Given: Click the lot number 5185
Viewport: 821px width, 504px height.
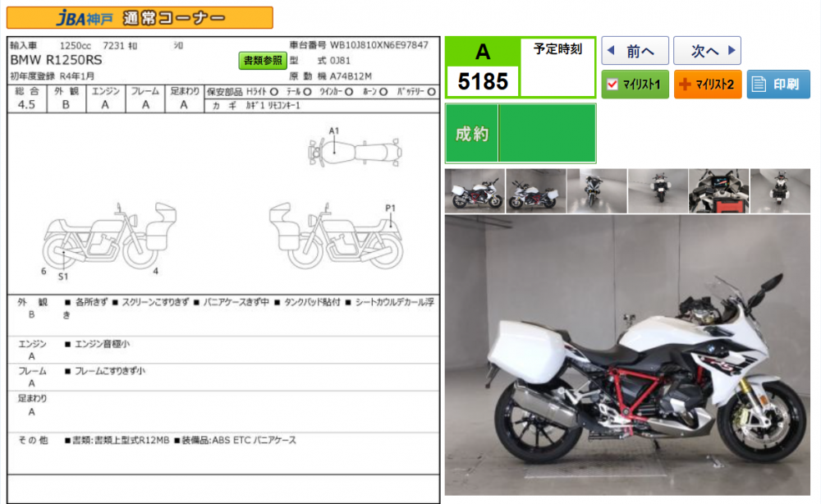Looking at the screenshot, I should pos(483,81).
